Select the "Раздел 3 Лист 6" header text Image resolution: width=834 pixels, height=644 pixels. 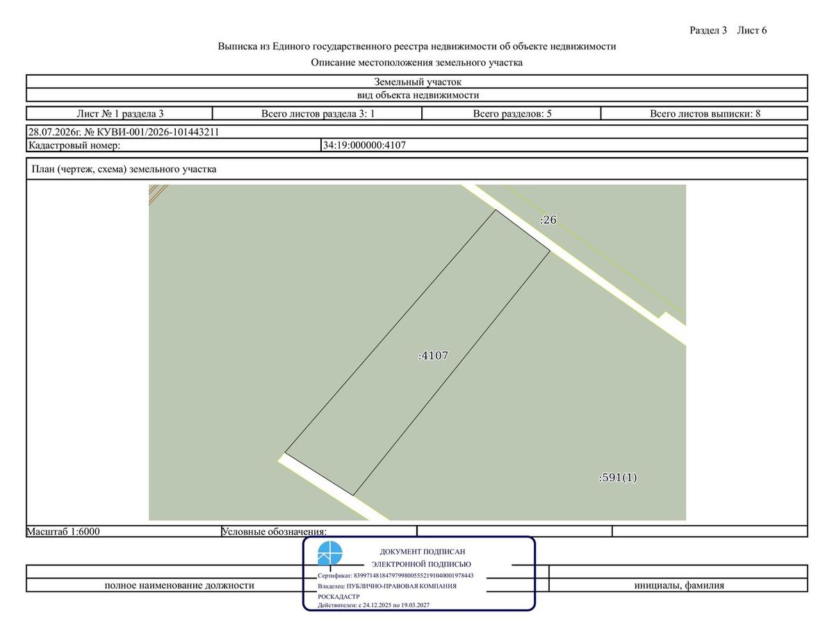click(x=728, y=30)
